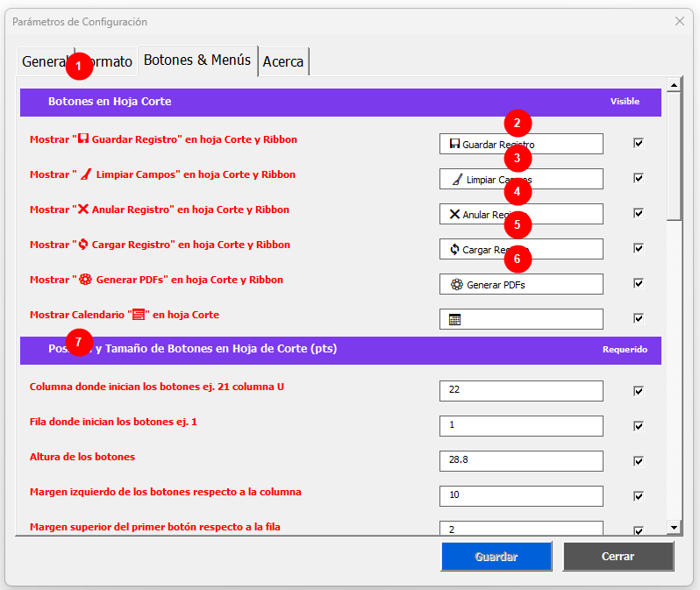This screenshot has width=700, height=590.
Task: Toggle the Cargar Registro visible checkbox
Action: (639, 249)
